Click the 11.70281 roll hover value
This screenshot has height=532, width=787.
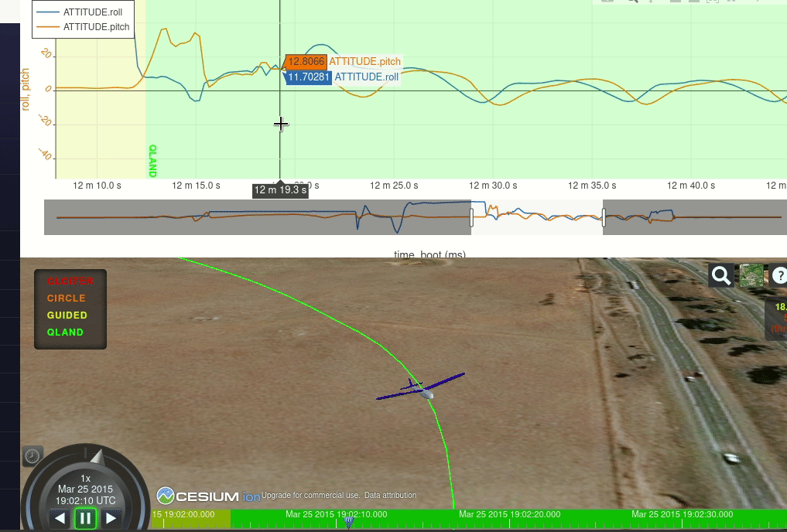309,77
